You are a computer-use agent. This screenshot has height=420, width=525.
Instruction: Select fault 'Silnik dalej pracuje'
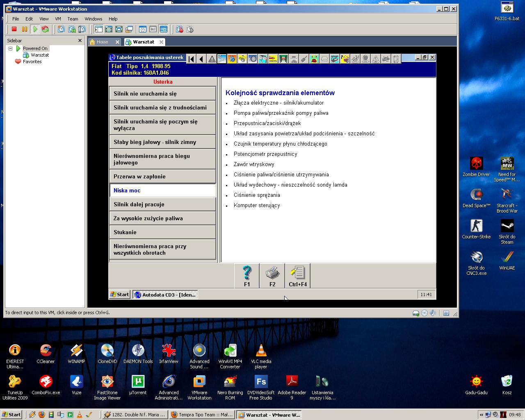click(x=162, y=204)
